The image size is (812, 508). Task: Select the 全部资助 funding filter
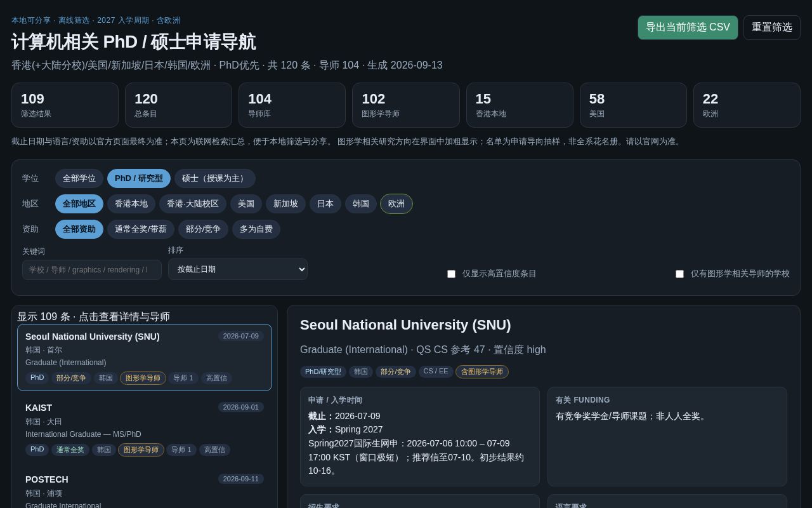tap(79, 229)
